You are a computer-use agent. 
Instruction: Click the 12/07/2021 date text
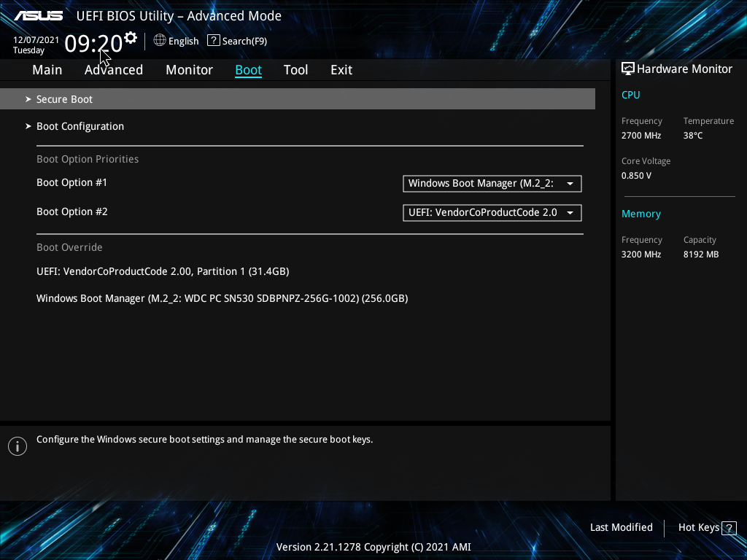(36, 40)
